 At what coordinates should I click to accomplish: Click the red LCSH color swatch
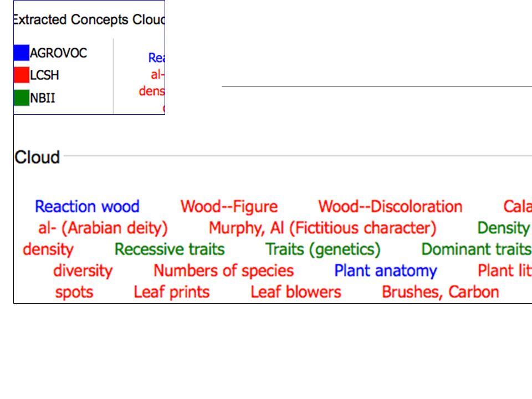22,75
